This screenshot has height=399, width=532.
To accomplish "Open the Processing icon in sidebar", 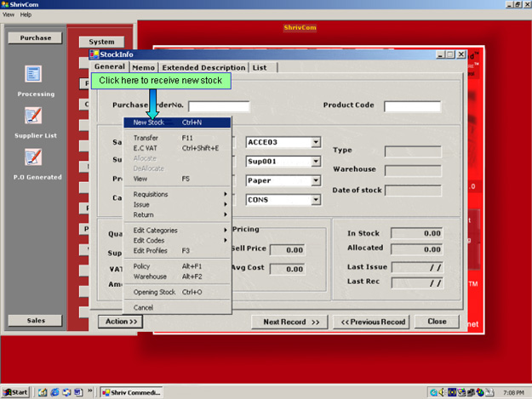I will [x=33, y=75].
